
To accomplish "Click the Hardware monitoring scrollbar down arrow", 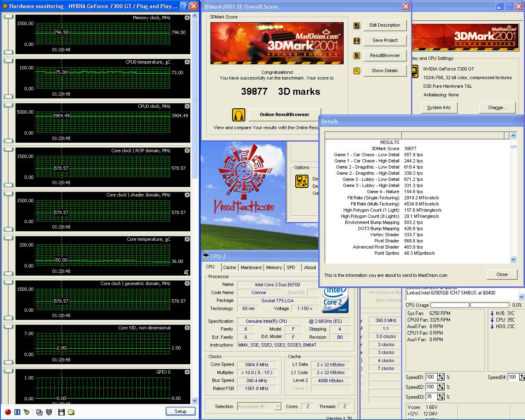I will (195, 401).
